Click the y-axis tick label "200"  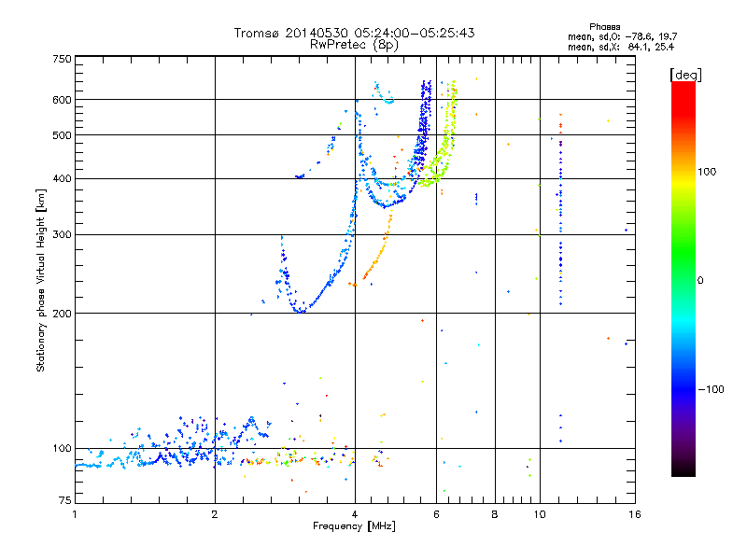[x=63, y=314]
